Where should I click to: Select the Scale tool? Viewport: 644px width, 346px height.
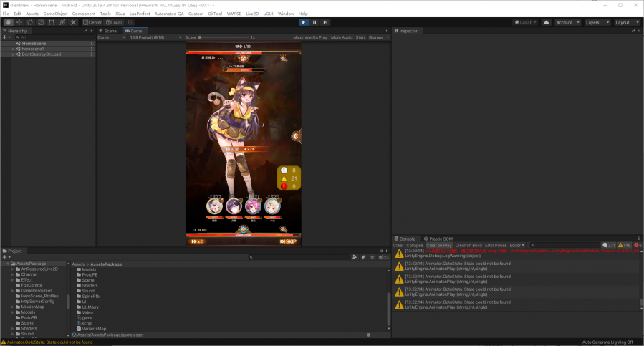(41, 22)
